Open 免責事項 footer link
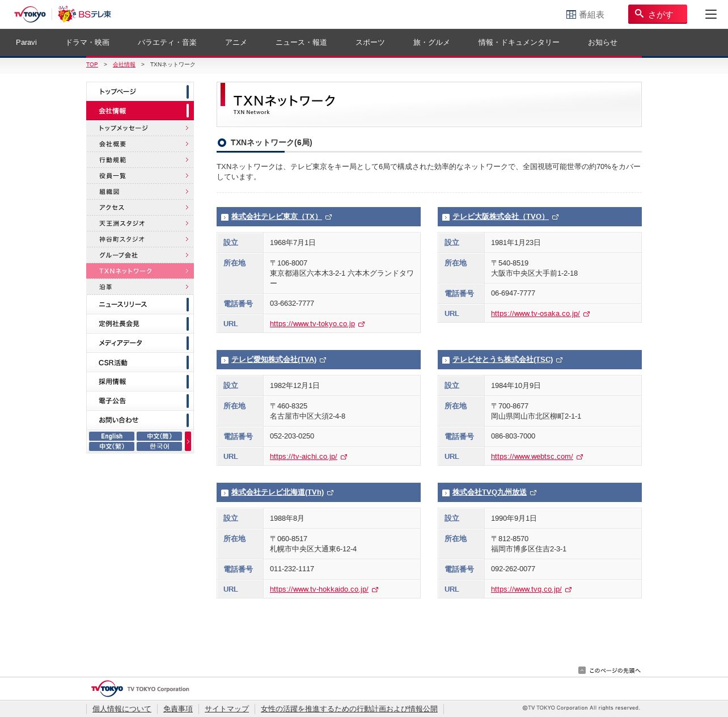The width and height of the screenshot is (728, 717). [178, 709]
